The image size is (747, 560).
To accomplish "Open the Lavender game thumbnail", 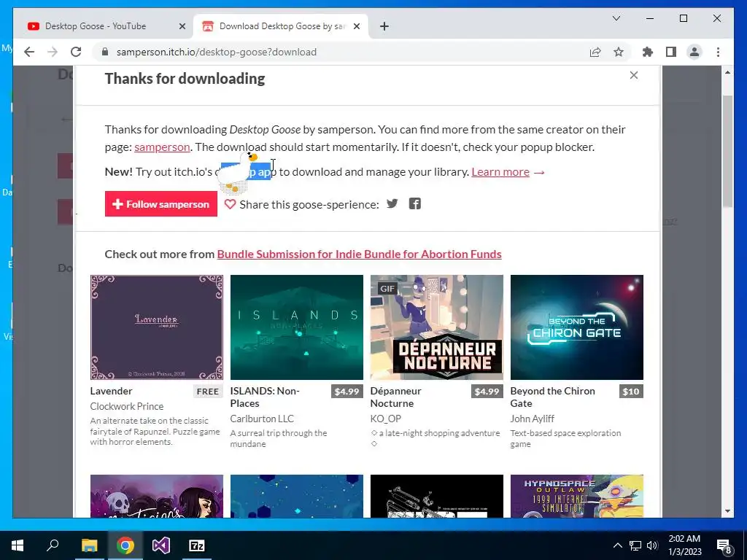I will 157,327.
